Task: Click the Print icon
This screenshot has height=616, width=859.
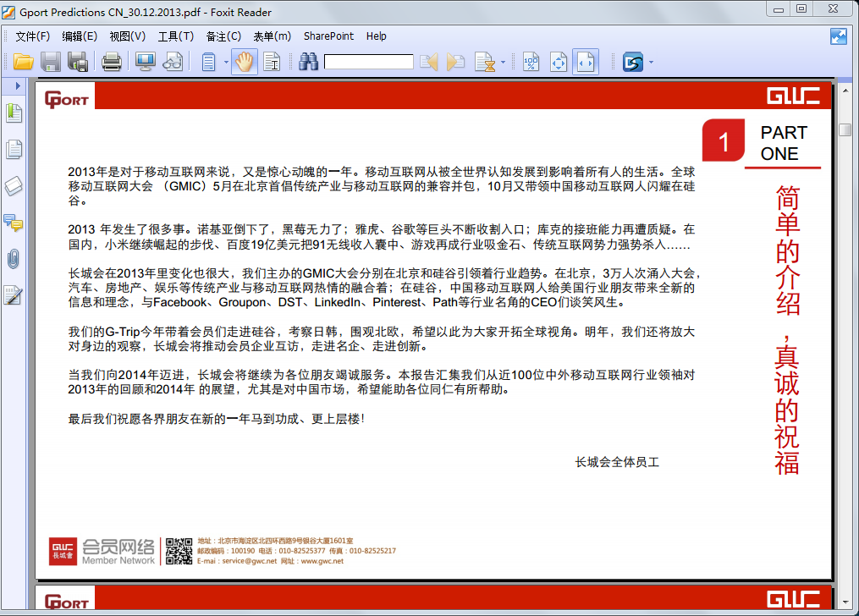Action: pos(111,62)
